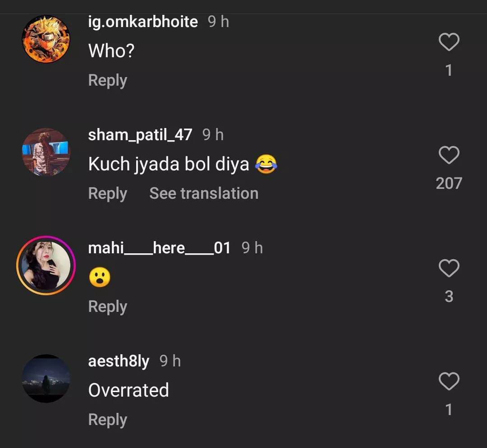Open ig.omkarbhoite's profile picture
The width and height of the screenshot is (487, 448).
46,39
